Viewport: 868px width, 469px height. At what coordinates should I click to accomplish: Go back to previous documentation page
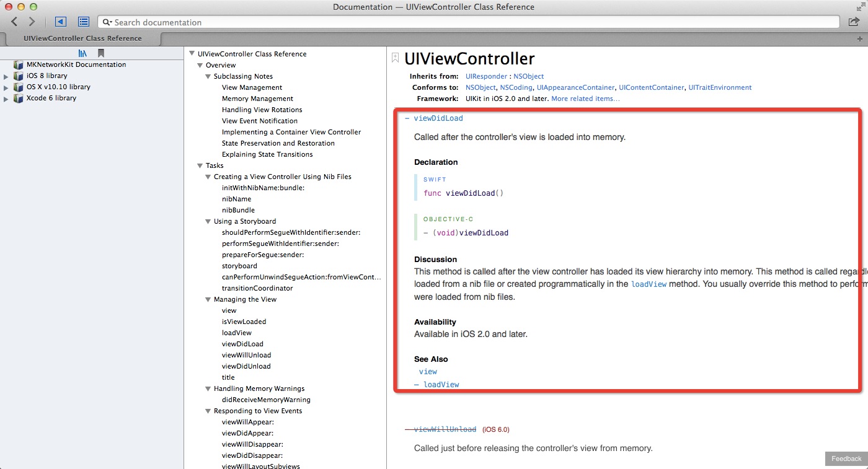pos(14,22)
